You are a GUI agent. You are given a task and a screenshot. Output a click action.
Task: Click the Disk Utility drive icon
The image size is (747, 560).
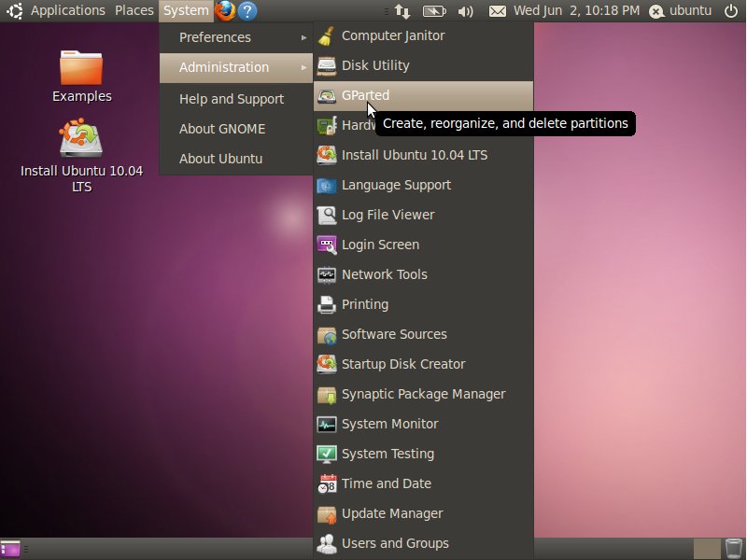click(x=326, y=65)
